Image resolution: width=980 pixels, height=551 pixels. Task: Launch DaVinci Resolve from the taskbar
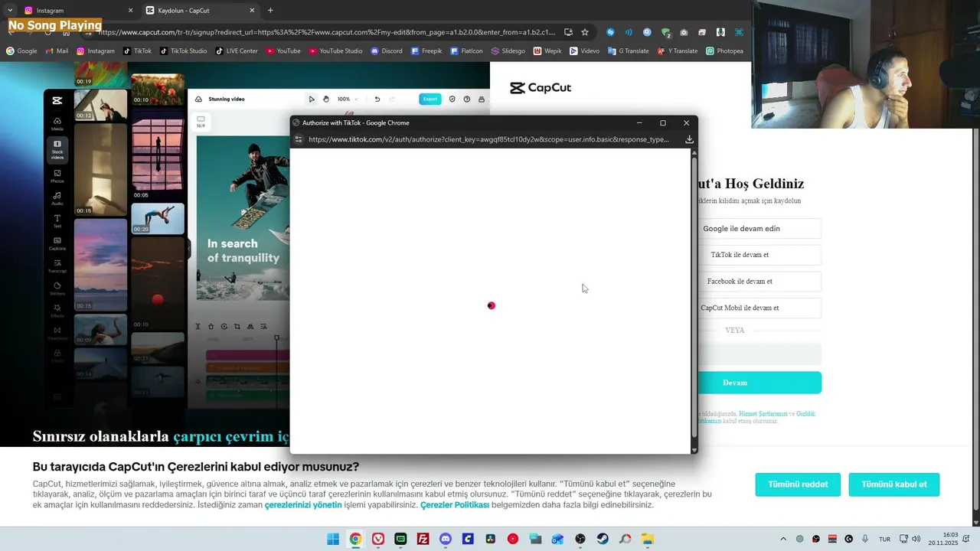click(490, 539)
